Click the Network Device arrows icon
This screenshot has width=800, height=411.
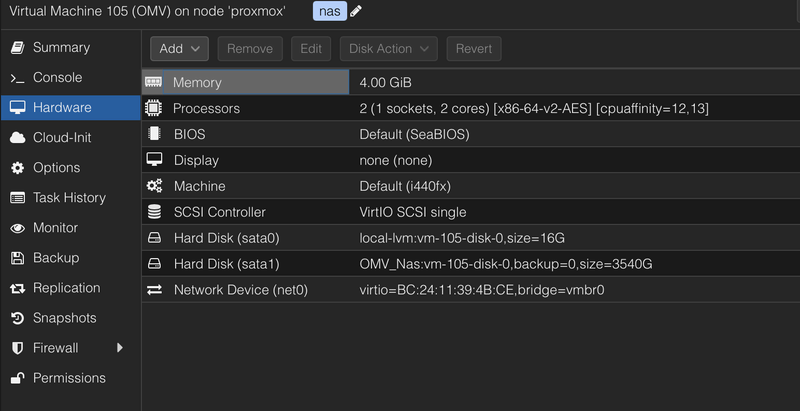click(x=154, y=290)
